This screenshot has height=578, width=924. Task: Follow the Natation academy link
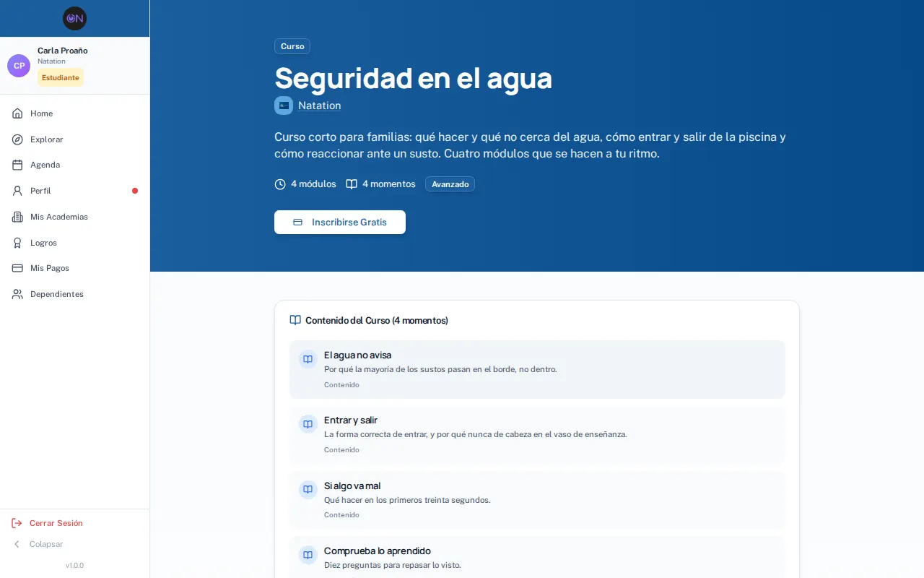(x=319, y=105)
